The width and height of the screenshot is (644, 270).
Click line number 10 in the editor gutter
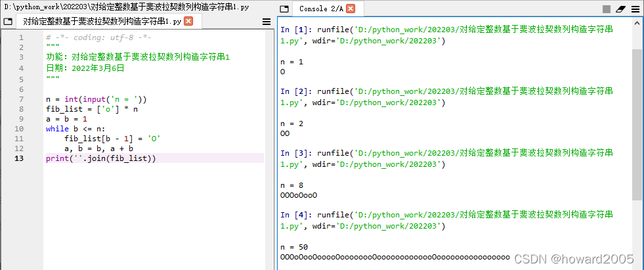pos(19,129)
